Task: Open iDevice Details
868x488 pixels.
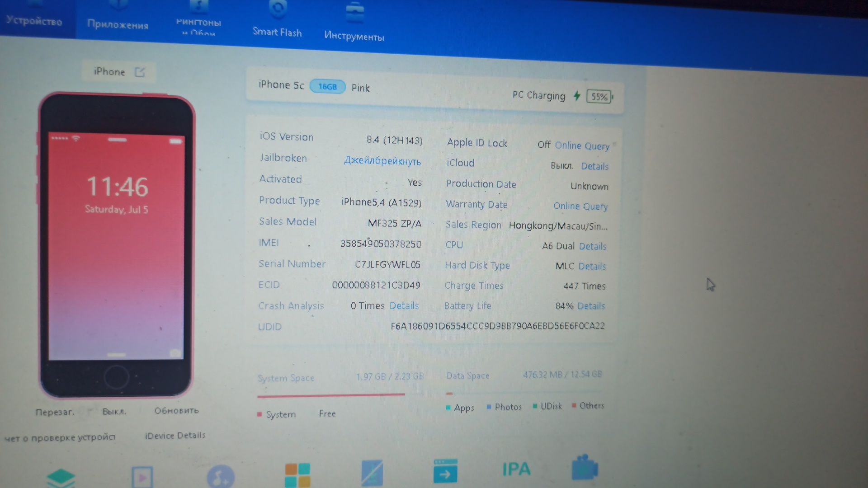Action: (175, 436)
